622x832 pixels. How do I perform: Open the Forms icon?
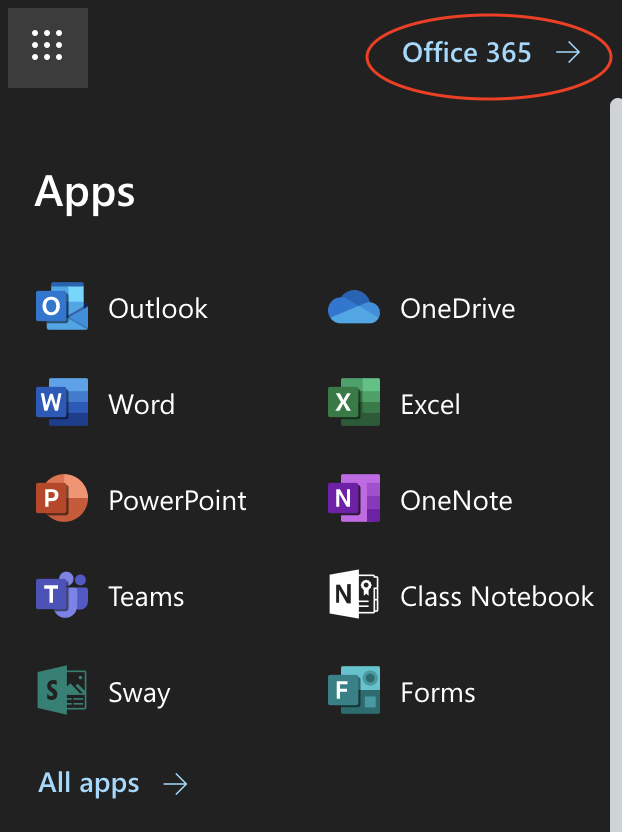pos(354,690)
